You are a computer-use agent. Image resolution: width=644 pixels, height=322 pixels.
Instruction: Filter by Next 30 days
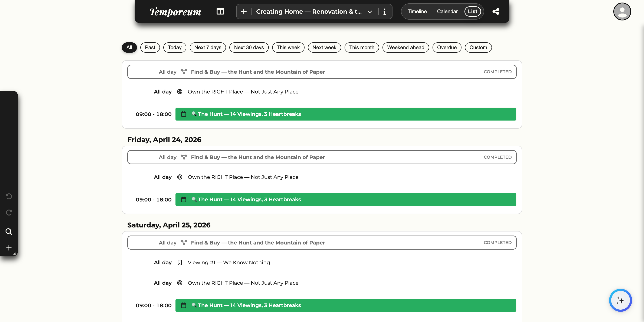pyautogui.click(x=249, y=47)
